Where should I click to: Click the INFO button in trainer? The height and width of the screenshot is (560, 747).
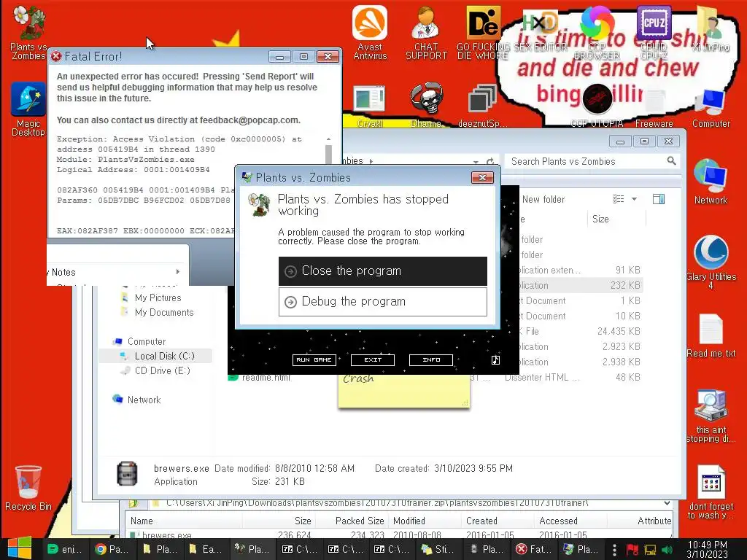(430, 360)
